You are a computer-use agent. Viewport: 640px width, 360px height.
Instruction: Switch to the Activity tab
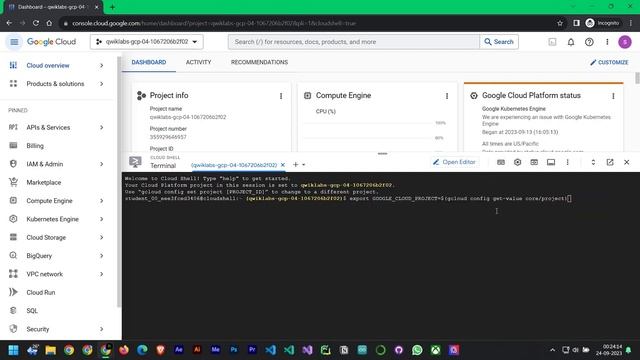[198, 62]
